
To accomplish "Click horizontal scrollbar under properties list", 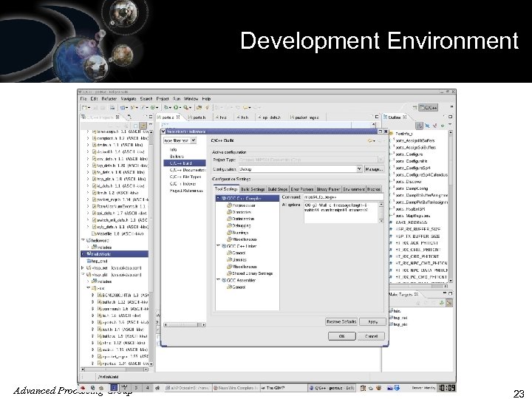I will (x=185, y=324).
